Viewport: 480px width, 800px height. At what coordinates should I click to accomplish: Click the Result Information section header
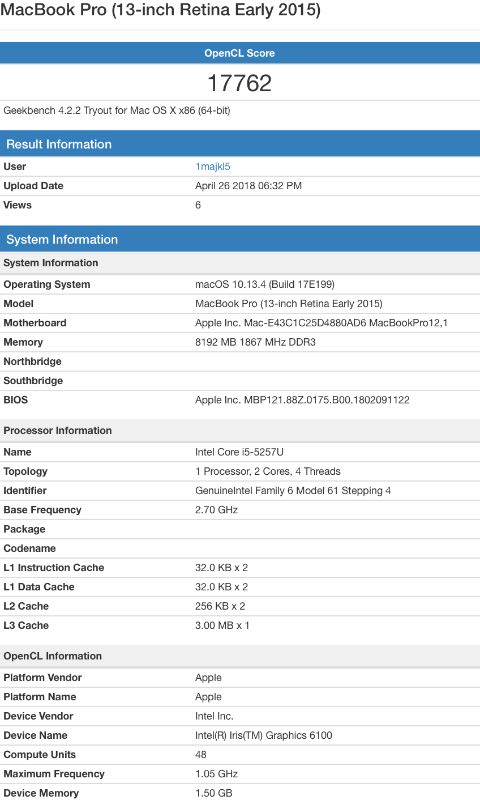(240, 144)
